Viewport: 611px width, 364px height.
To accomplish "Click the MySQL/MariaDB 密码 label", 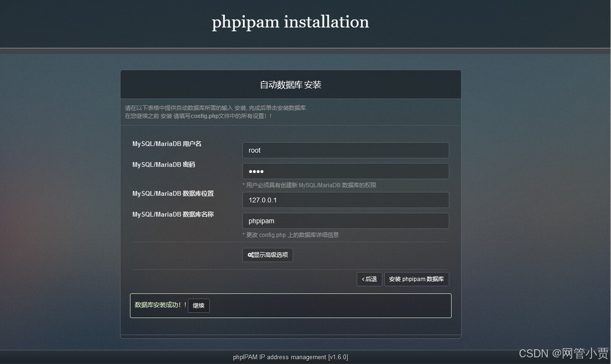I will [164, 164].
